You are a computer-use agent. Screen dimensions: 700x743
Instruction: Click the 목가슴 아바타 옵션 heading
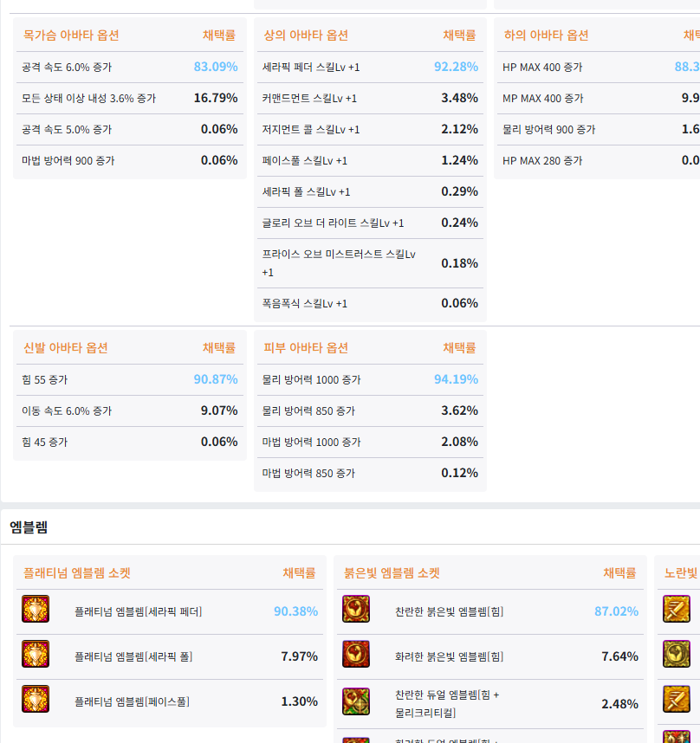click(x=71, y=35)
